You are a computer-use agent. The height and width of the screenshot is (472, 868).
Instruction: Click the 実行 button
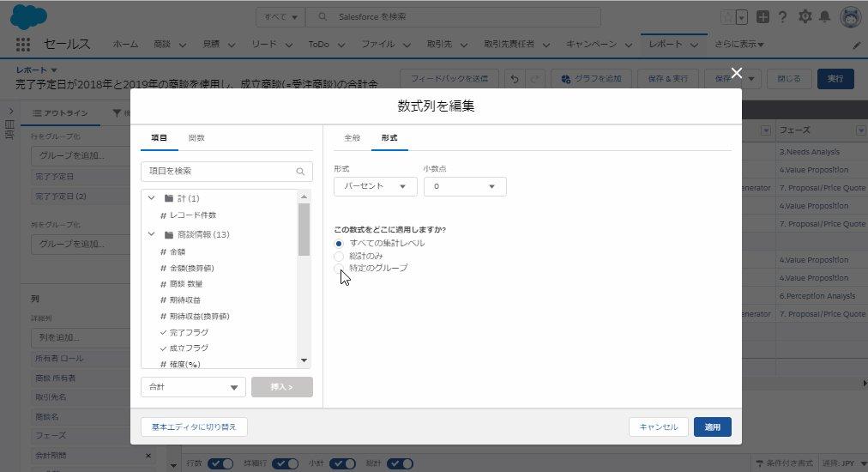click(835, 79)
